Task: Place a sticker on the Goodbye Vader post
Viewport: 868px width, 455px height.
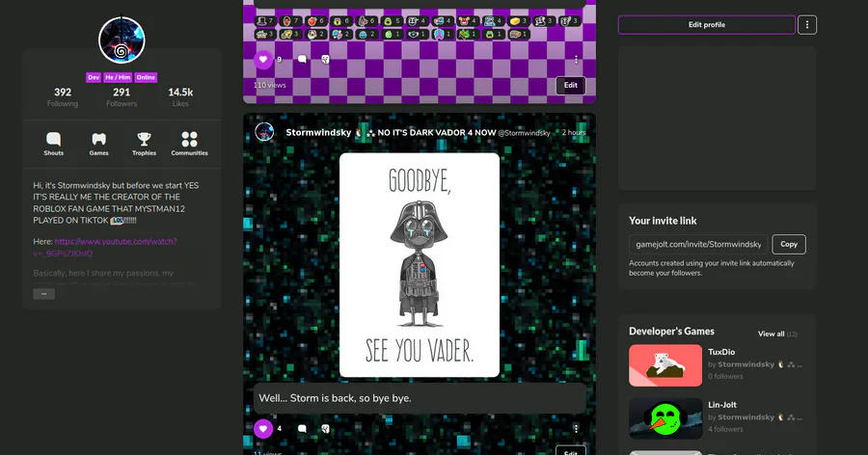Action: click(326, 428)
